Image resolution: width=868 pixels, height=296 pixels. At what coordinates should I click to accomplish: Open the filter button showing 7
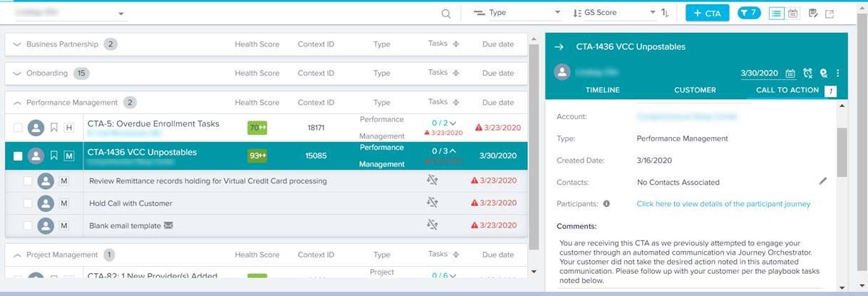coord(749,13)
